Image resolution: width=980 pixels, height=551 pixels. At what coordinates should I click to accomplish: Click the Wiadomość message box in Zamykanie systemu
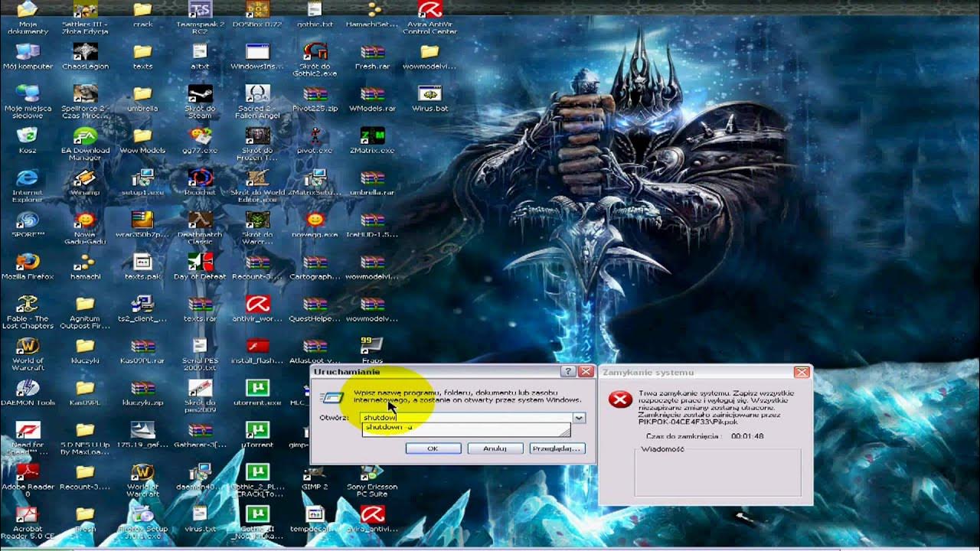pos(718,474)
